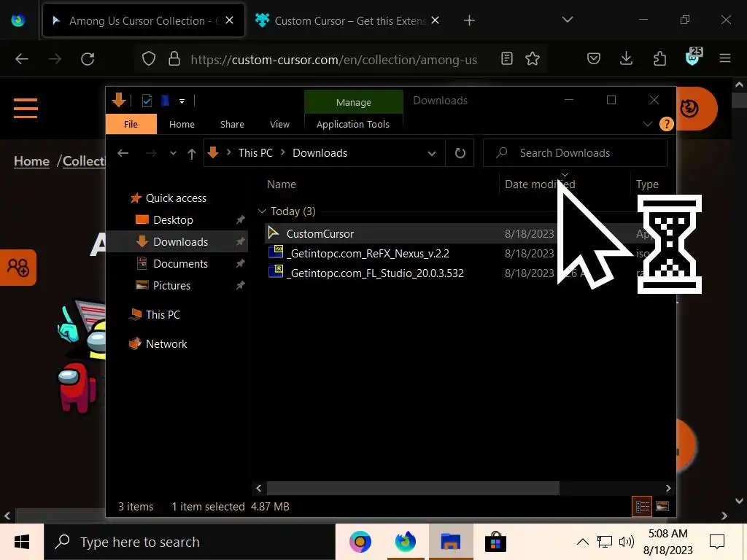This screenshot has height=560, width=747.
Task: Open the website's orange hamburger menu
Action: 26,108
